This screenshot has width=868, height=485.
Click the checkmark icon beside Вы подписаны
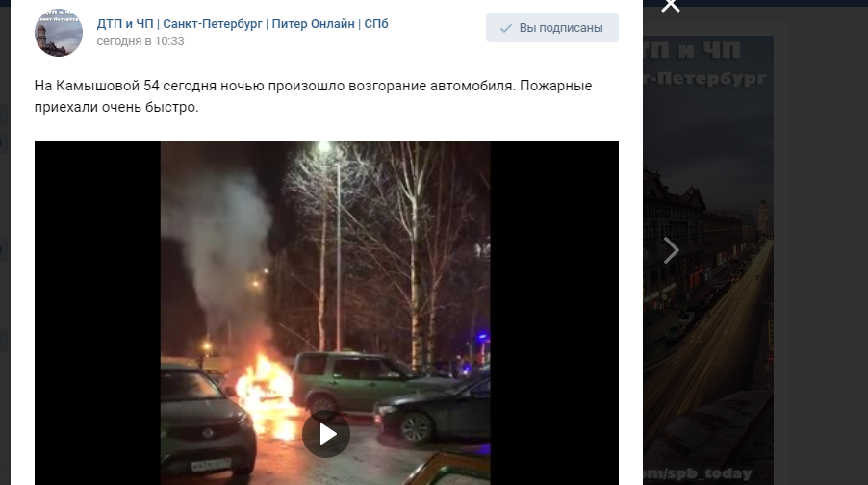(505, 28)
